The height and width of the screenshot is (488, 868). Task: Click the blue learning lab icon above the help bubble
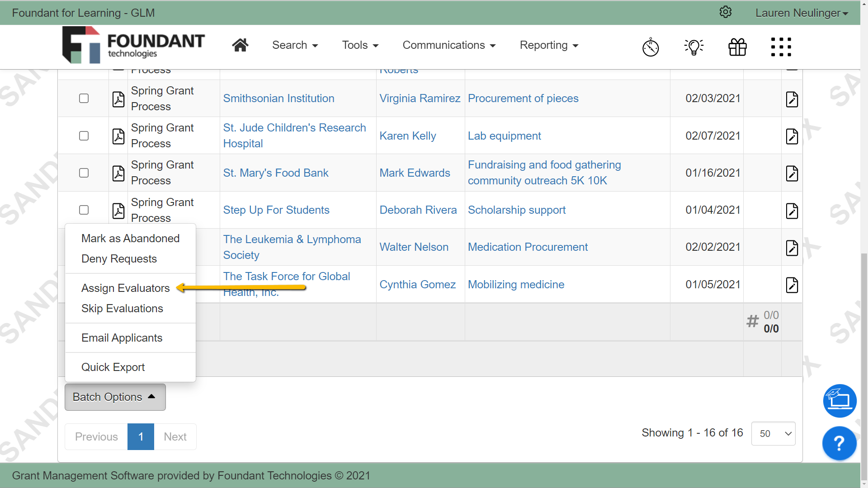click(x=839, y=401)
